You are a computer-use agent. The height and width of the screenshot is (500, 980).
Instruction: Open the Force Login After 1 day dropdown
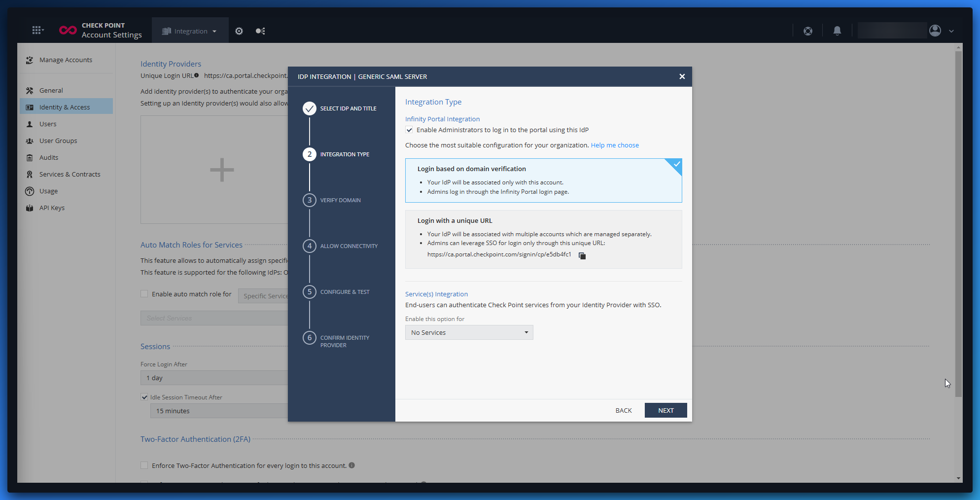pos(214,378)
